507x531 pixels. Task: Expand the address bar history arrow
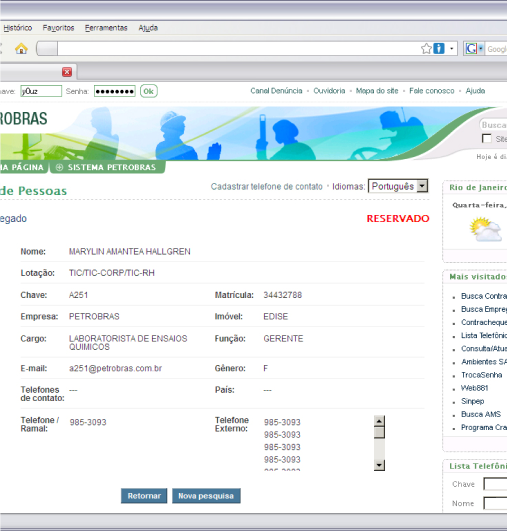click(451, 49)
